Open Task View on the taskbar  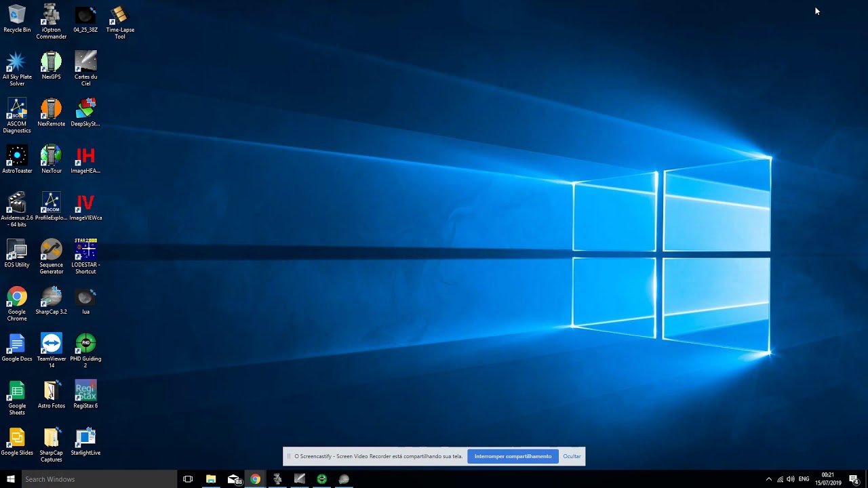[x=188, y=479]
